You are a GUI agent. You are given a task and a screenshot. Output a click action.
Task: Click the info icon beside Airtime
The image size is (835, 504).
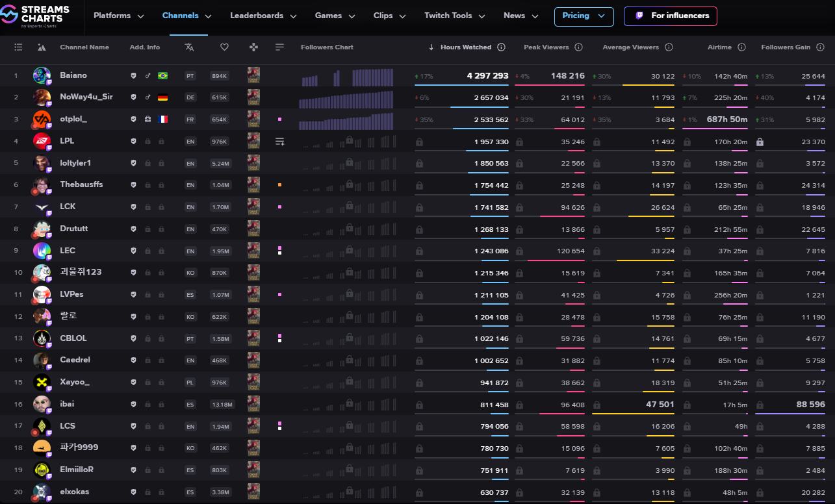point(742,47)
